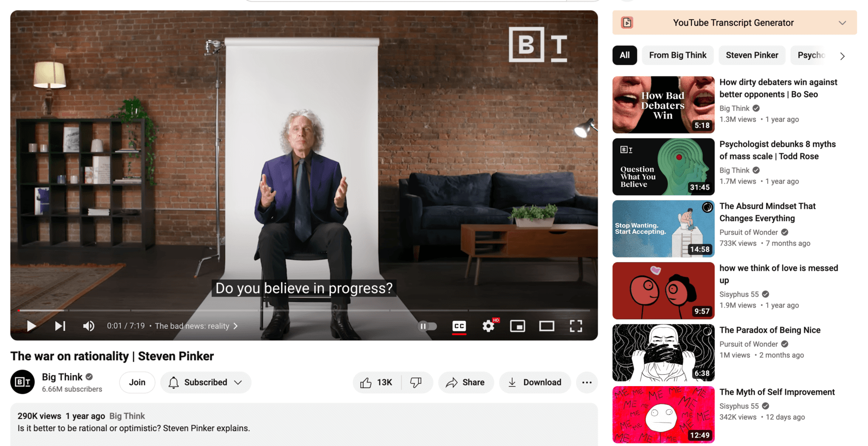The width and height of the screenshot is (868, 446).
Task: Select 'From Big Think' filter chip
Action: click(x=678, y=55)
